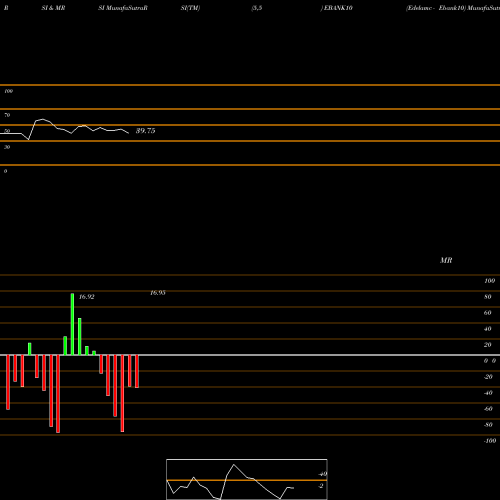Click the -60 label on MR axis

coord(488,409)
